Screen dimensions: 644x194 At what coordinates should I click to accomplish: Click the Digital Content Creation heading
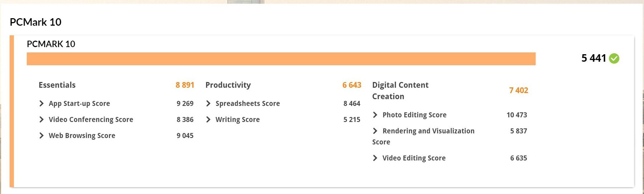400,91
